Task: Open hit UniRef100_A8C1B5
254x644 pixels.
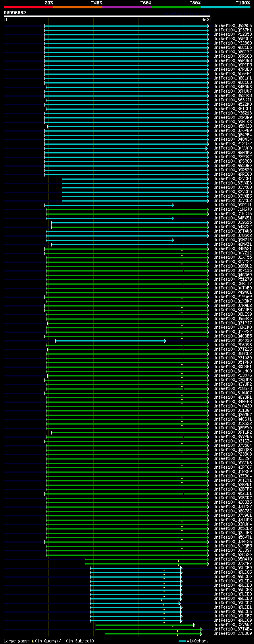Action: click(x=233, y=47)
